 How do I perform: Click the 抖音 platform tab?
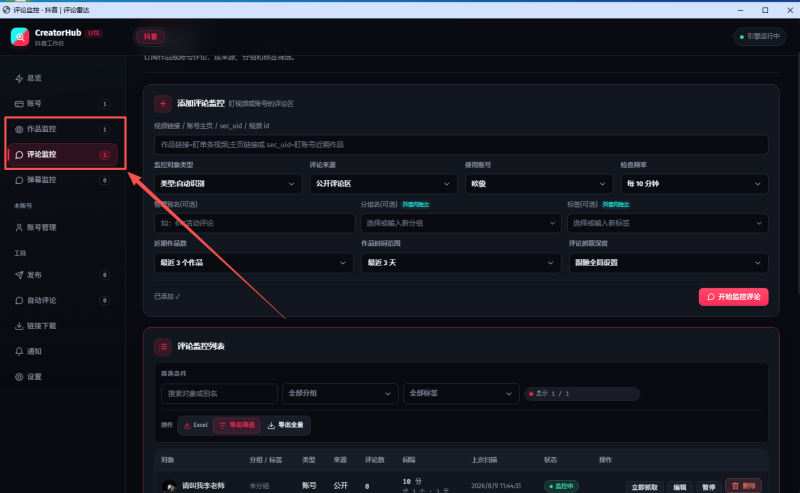coord(151,37)
